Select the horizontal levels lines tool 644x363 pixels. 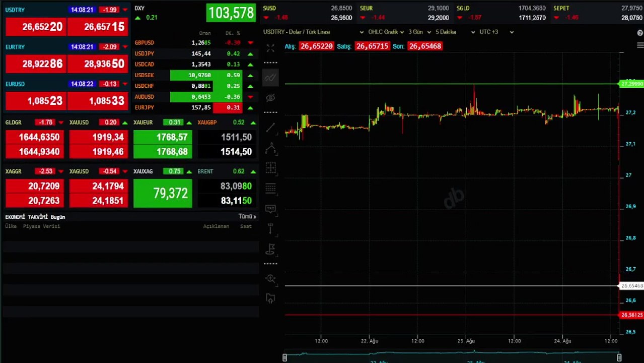click(270, 189)
